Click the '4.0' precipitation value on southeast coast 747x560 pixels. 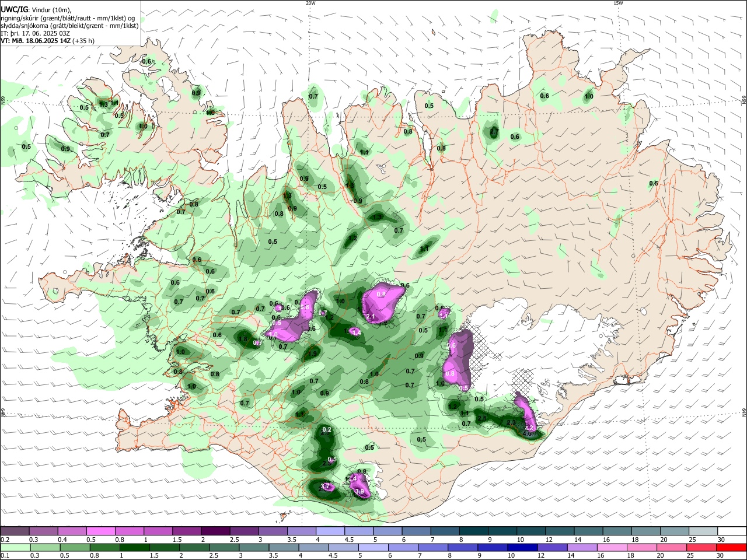(527, 433)
